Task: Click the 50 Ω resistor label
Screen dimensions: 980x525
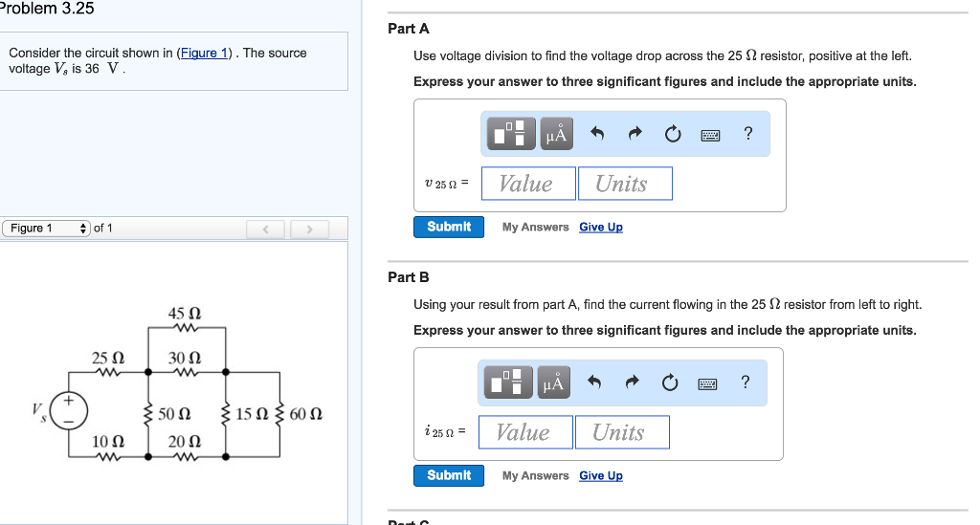Action: pyautogui.click(x=174, y=414)
